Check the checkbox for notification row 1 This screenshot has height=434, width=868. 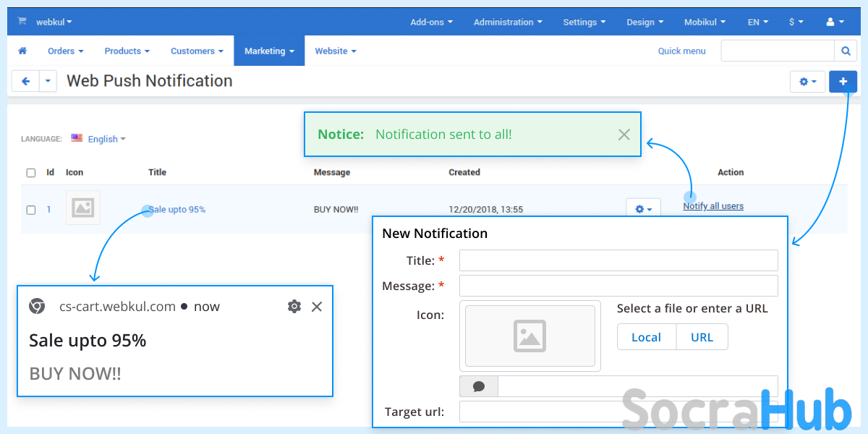click(31, 210)
